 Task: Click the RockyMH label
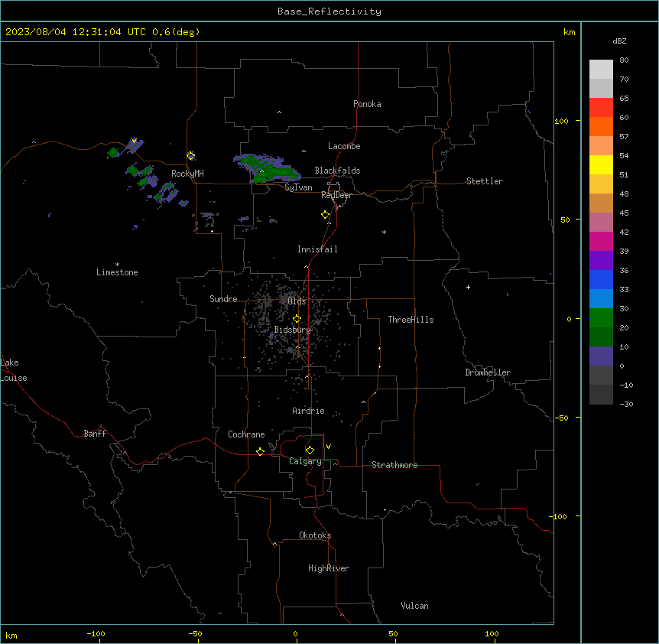click(x=187, y=174)
